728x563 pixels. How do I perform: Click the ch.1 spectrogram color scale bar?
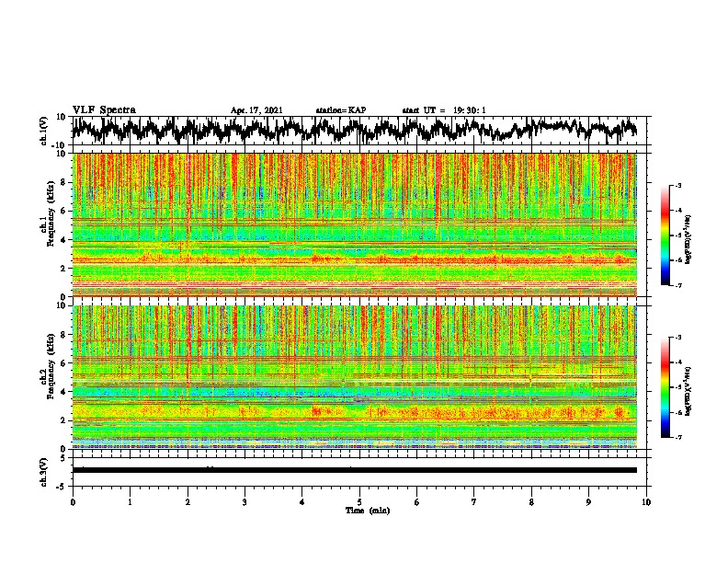pos(665,236)
